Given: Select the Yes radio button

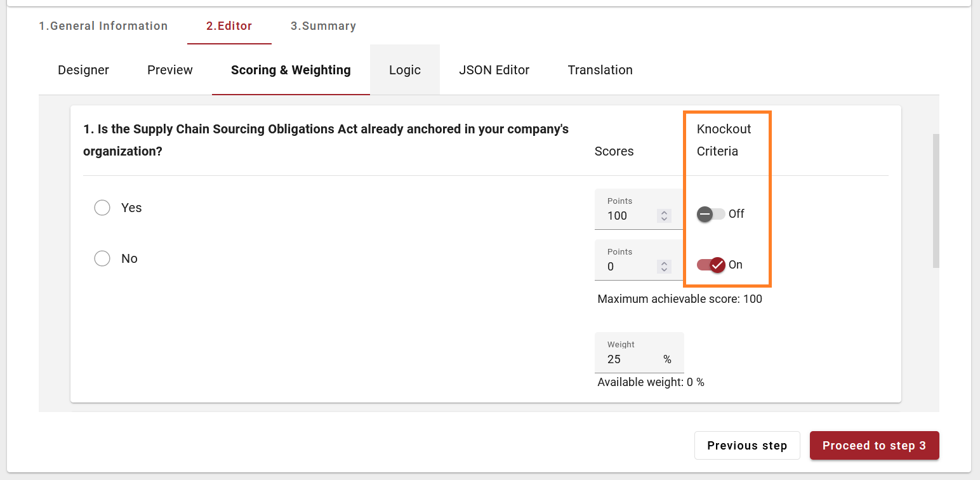Looking at the screenshot, I should pyautogui.click(x=102, y=208).
